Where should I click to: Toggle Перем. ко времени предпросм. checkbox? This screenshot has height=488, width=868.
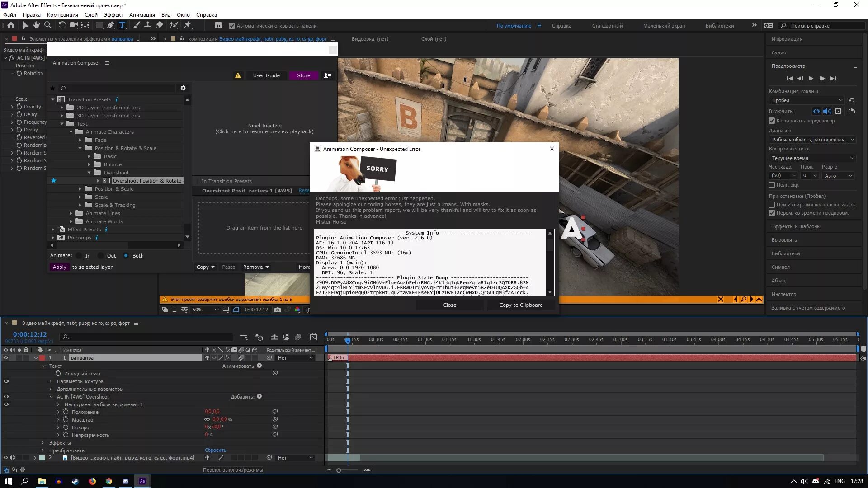772,213
